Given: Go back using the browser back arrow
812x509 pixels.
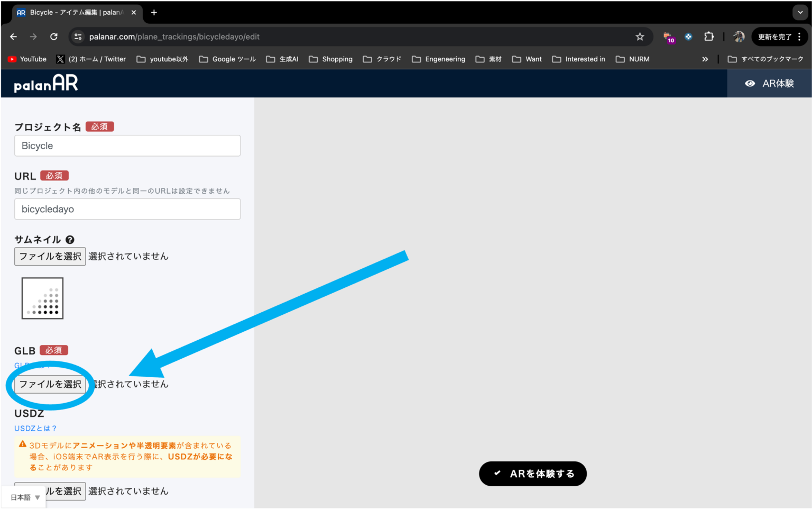Looking at the screenshot, I should pyautogui.click(x=14, y=37).
